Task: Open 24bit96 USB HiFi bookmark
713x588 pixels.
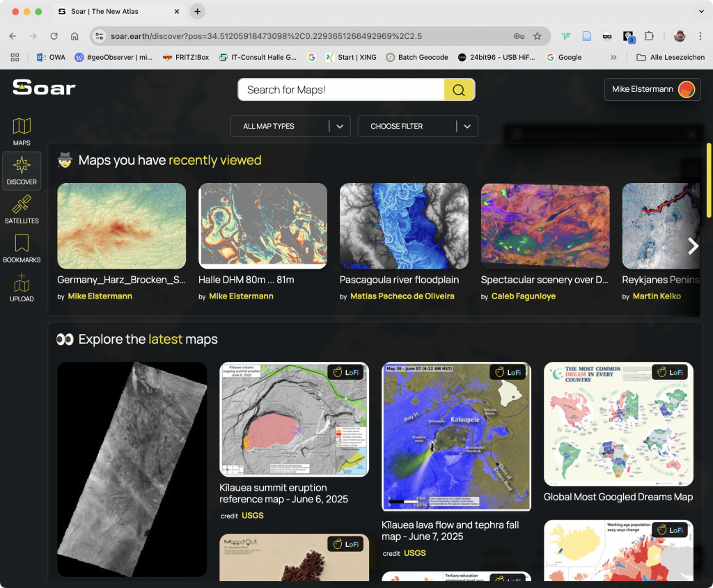Action: (496, 57)
